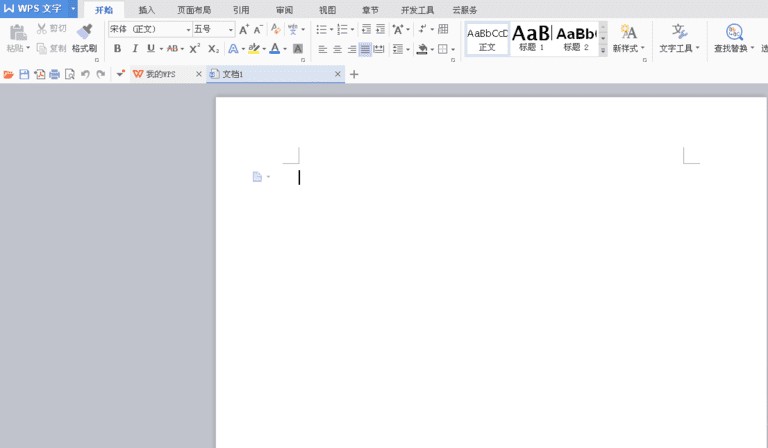Click the bulleted list icon
Screen dimensions: 768x448
[321, 29]
